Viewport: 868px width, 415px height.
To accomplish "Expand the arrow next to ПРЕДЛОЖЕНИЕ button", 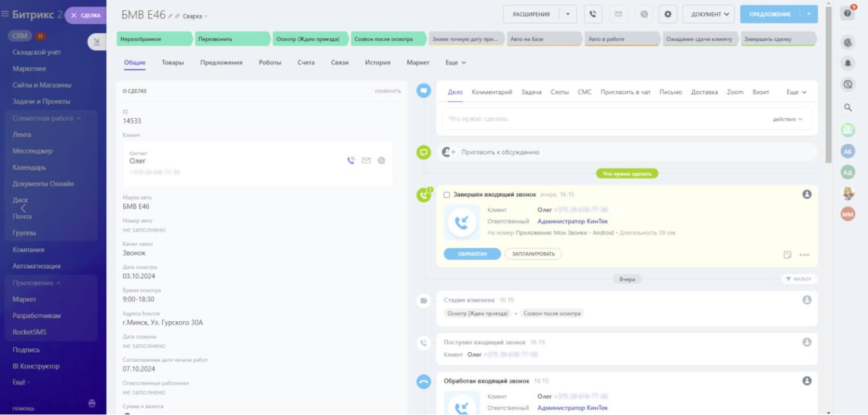I will coord(809,14).
